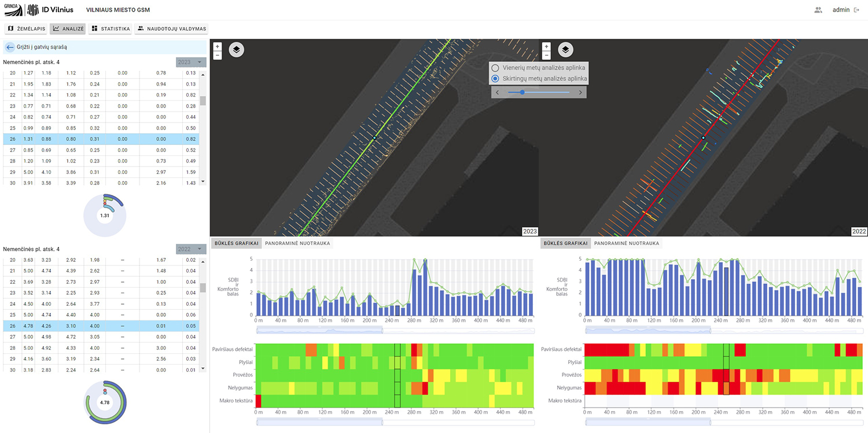Screen dimensions: 868x433
Task: Click left bar chart range slider
Action: click(x=319, y=330)
